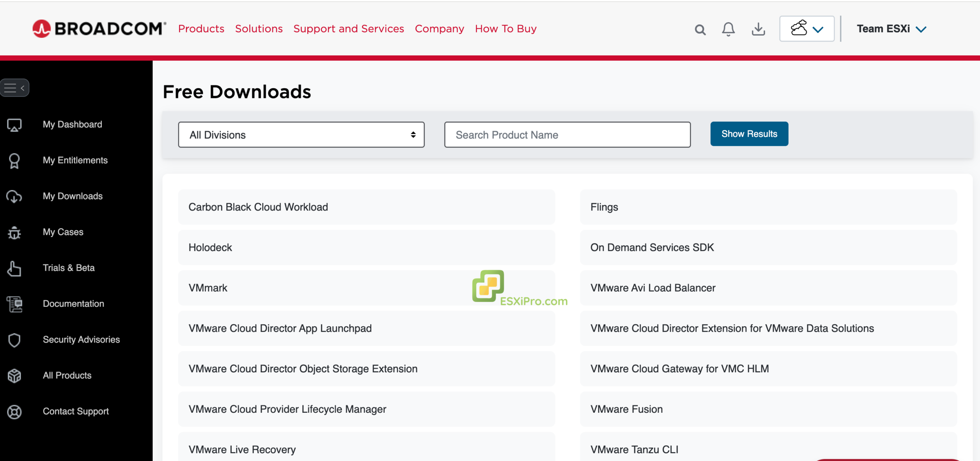Click the My Cases bug icon
980x461 pixels.
click(x=14, y=232)
